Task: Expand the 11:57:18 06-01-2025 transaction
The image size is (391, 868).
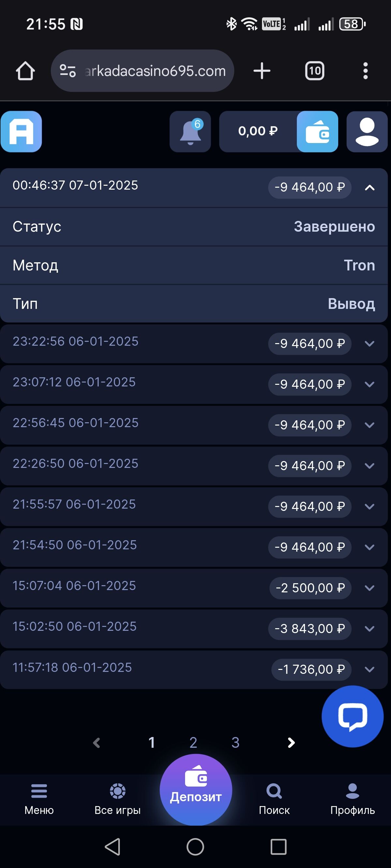Action: tap(370, 670)
